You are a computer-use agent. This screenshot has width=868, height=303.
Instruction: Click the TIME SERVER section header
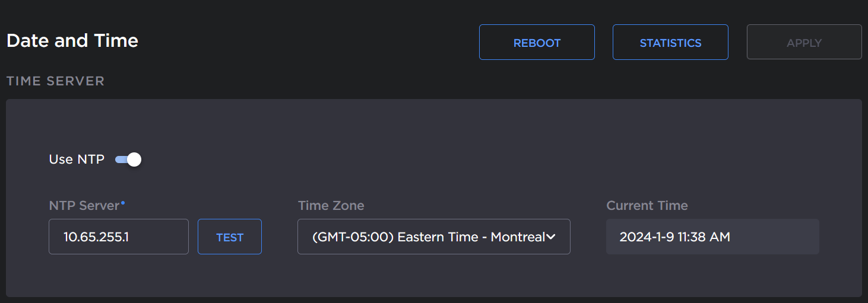pos(55,81)
